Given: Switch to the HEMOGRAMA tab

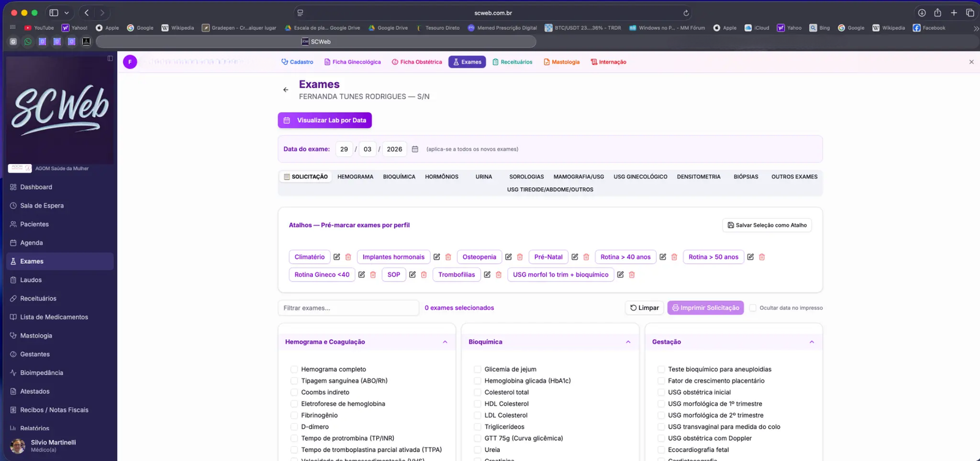Looking at the screenshot, I should point(355,177).
